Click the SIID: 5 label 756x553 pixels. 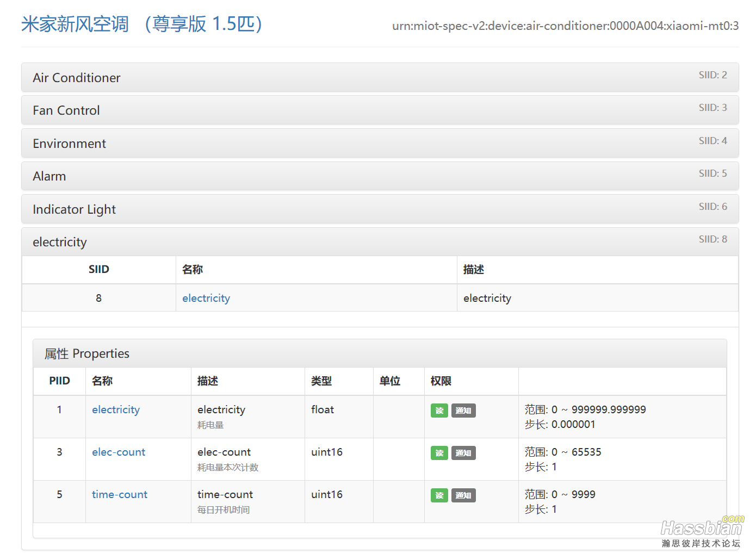point(713,173)
